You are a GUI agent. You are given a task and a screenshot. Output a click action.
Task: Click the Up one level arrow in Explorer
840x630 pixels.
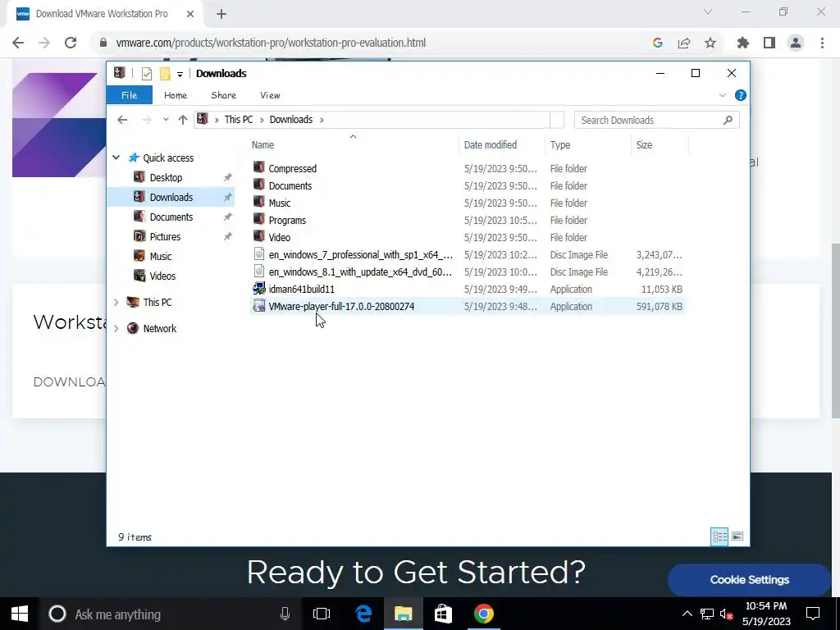click(183, 120)
